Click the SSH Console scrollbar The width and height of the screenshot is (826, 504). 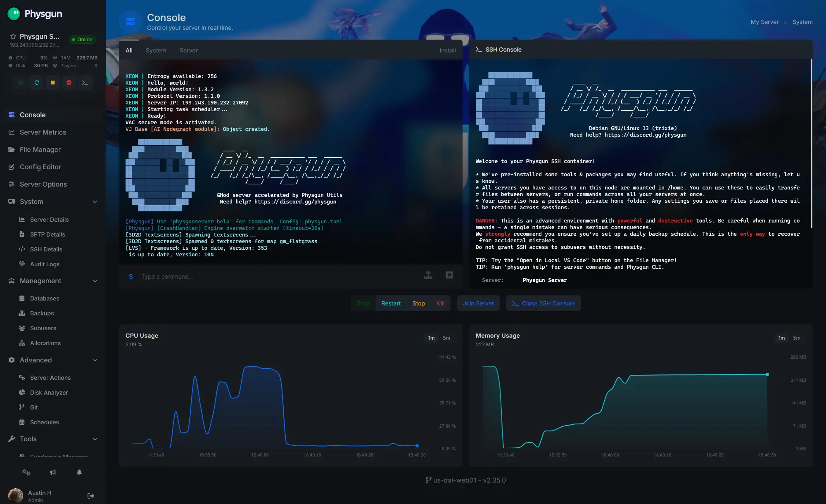[x=812, y=143]
